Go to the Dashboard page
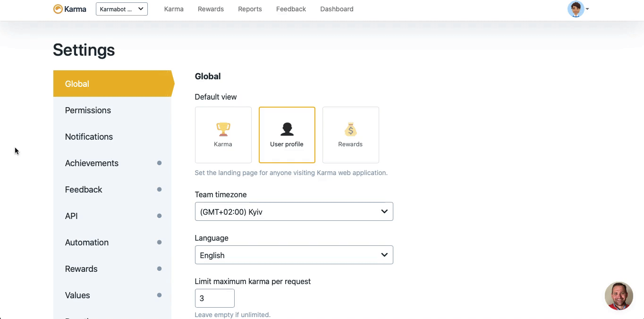The image size is (644, 319). 337,9
